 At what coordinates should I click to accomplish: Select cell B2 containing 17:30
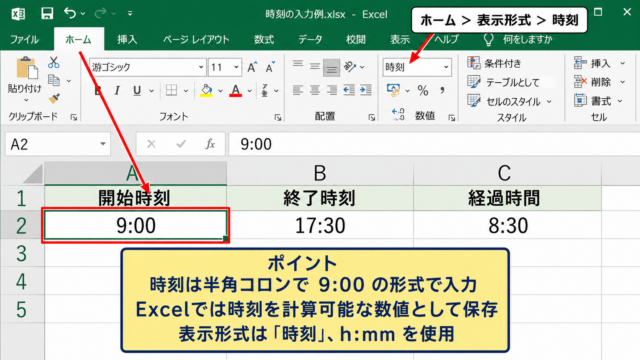(x=320, y=225)
